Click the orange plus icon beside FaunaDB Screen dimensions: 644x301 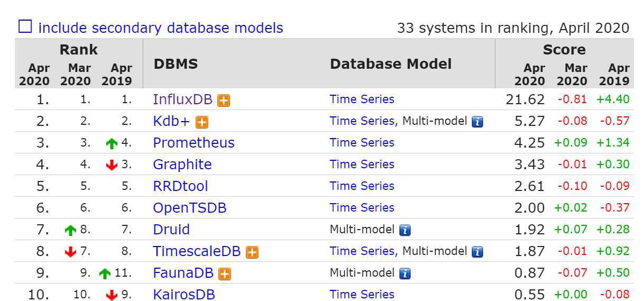pos(225,274)
